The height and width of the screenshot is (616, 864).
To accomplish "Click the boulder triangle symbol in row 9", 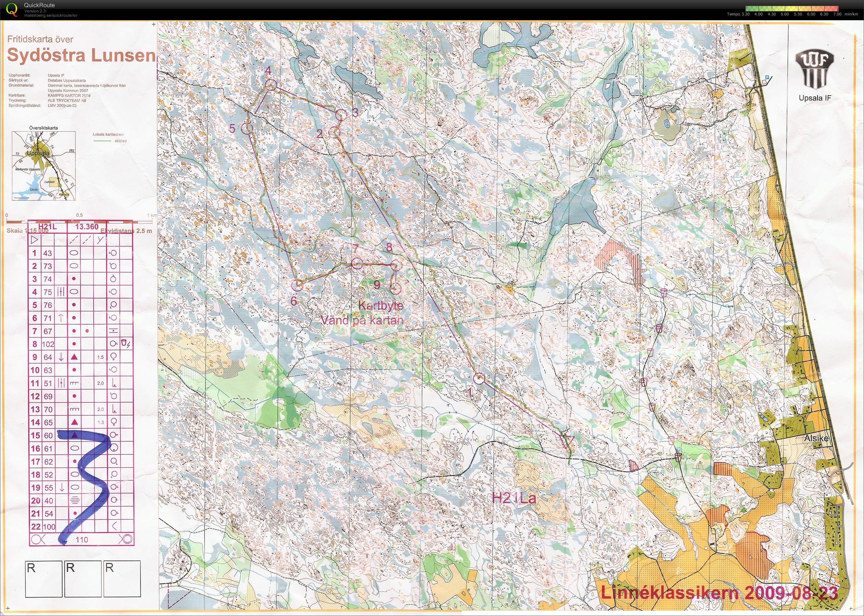I will (x=74, y=356).
